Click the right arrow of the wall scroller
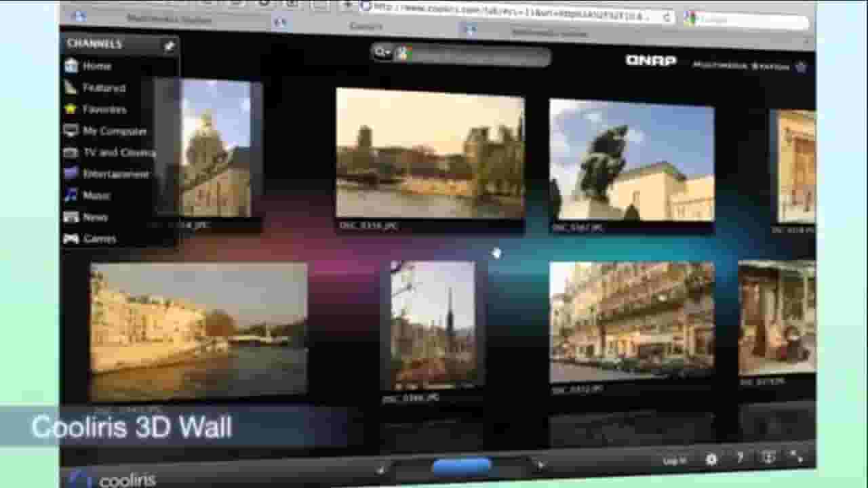 pyautogui.click(x=540, y=466)
